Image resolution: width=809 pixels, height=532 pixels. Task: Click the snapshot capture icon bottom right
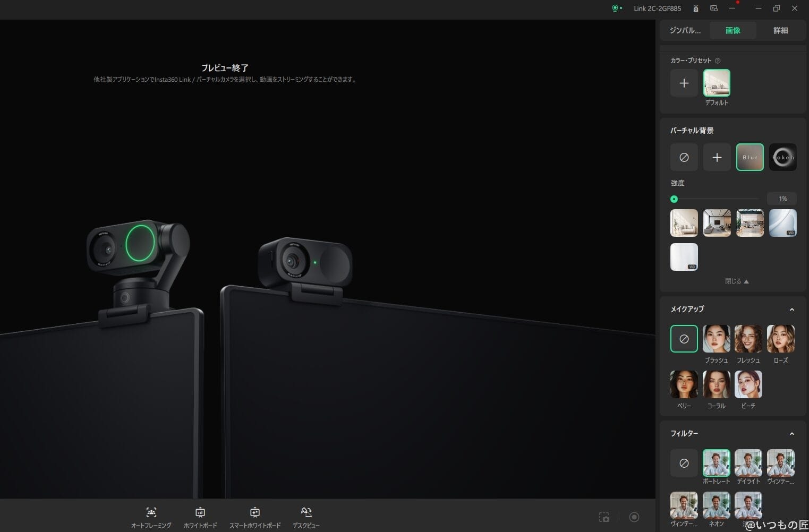604,516
